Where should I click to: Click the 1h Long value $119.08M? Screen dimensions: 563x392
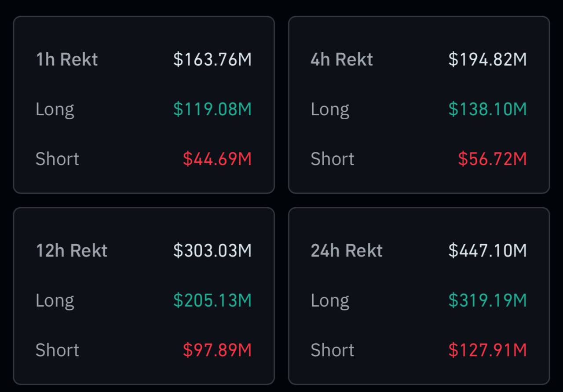point(212,109)
